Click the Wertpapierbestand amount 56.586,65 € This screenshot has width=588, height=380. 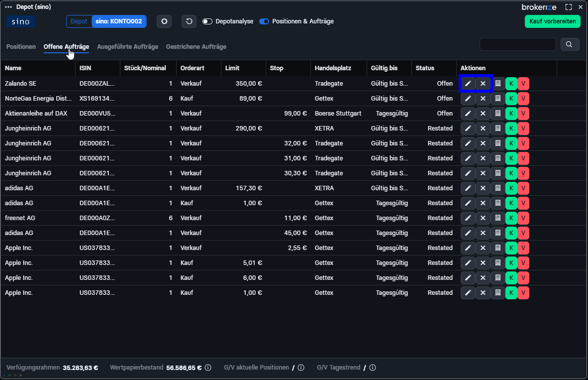(184, 368)
